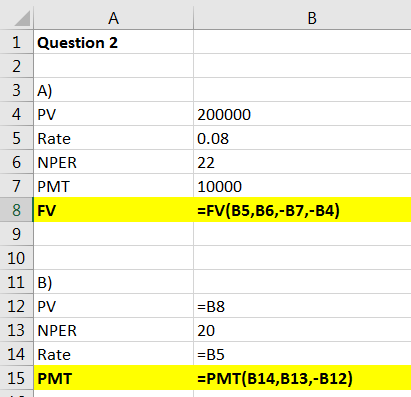Screen dimensions: 411x397
Task: Select row 6 header
Action: [x=16, y=162]
